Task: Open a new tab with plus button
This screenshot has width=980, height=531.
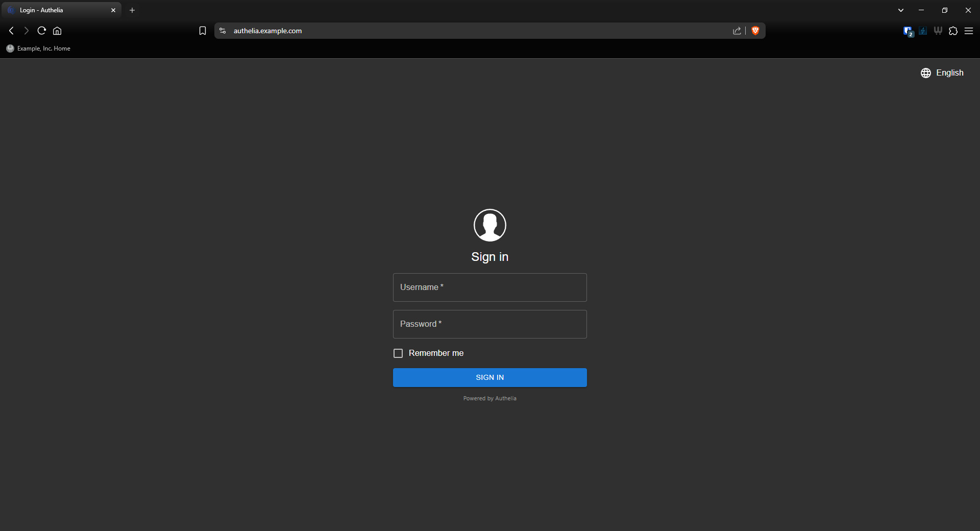Action: (132, 10)
